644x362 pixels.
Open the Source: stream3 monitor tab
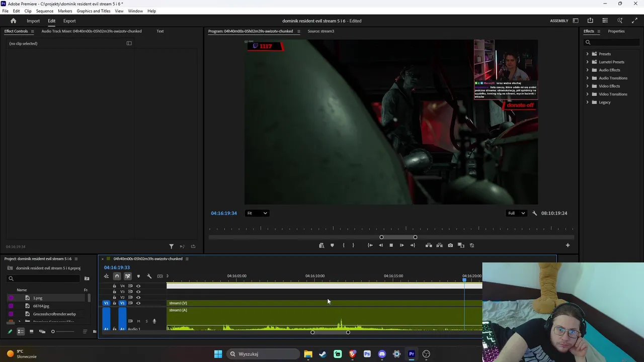click(320, 31)
